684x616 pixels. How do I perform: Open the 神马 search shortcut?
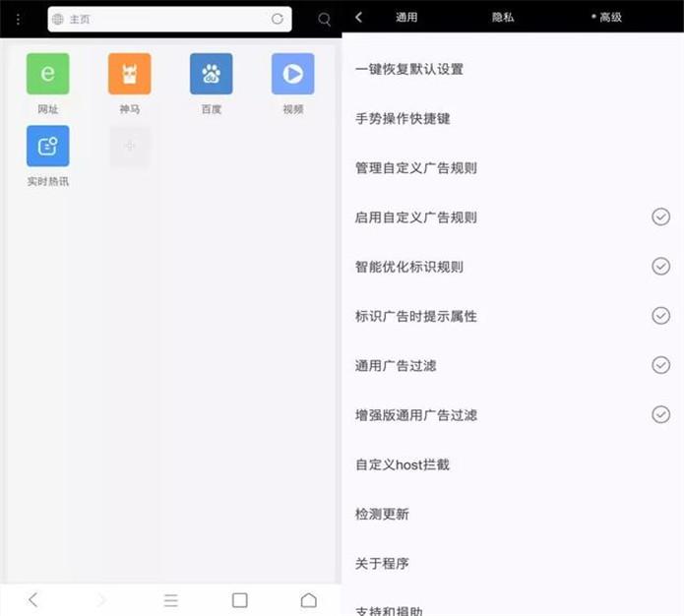coord(129,75)
